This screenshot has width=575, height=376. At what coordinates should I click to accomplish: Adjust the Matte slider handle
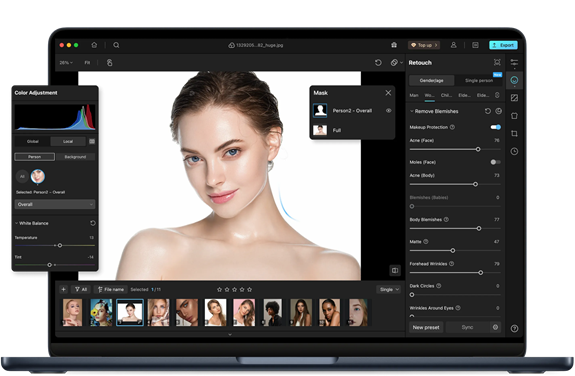tap(453, 251)
